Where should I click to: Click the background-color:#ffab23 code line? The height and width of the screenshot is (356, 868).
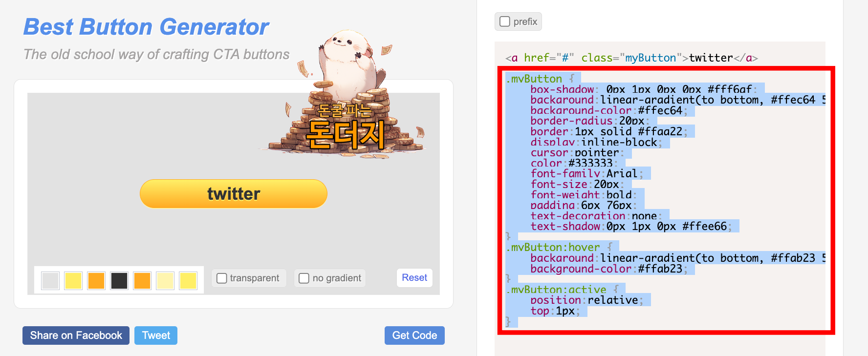(610, 269)
